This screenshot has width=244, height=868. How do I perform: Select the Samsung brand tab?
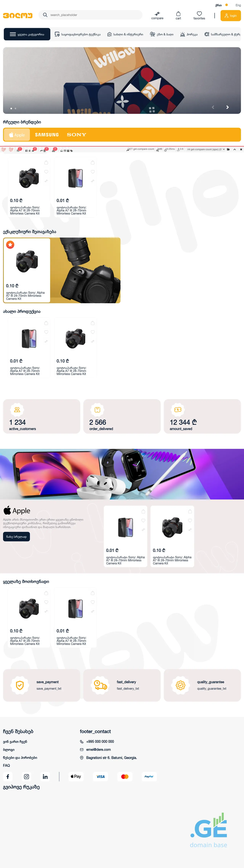click(47, 135)
